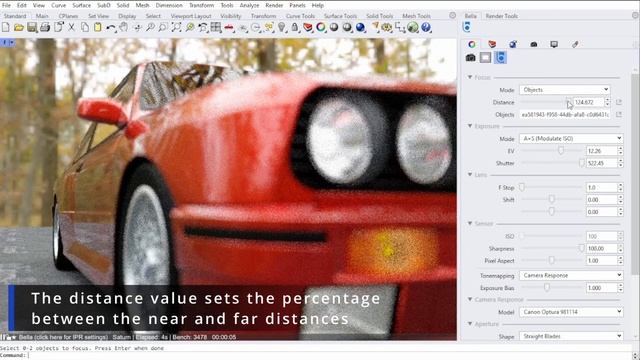Open the Focus Mode dropdown showing Objects
This screenshot has width=640, height=360.
click(565, 90)
